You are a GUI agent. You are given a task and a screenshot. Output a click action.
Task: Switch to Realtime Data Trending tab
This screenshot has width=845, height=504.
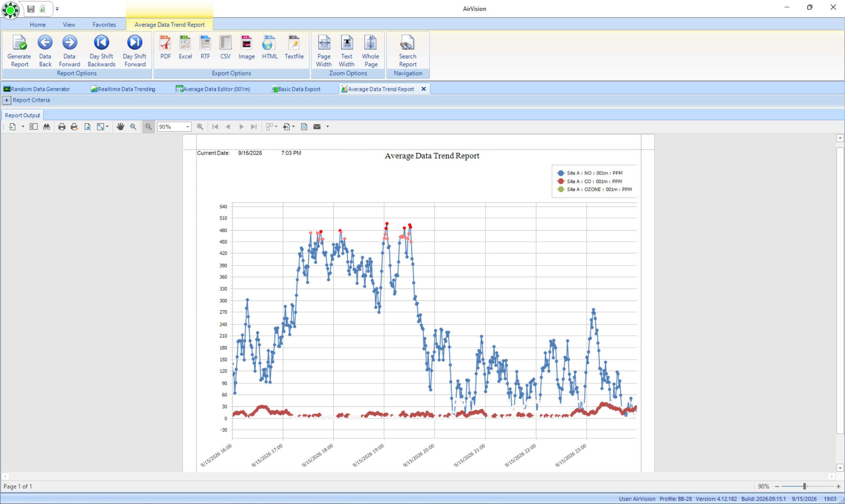click(x=123, y=89)
